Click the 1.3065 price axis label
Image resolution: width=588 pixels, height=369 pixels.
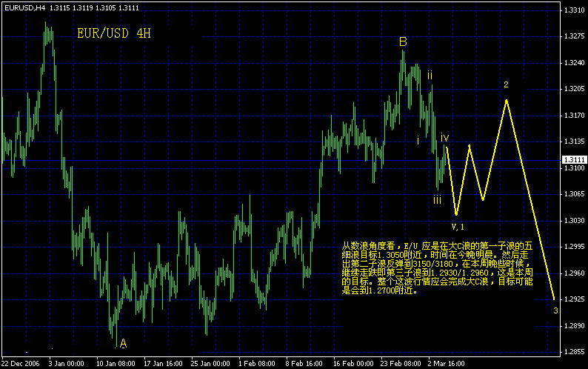pos(574,194)
